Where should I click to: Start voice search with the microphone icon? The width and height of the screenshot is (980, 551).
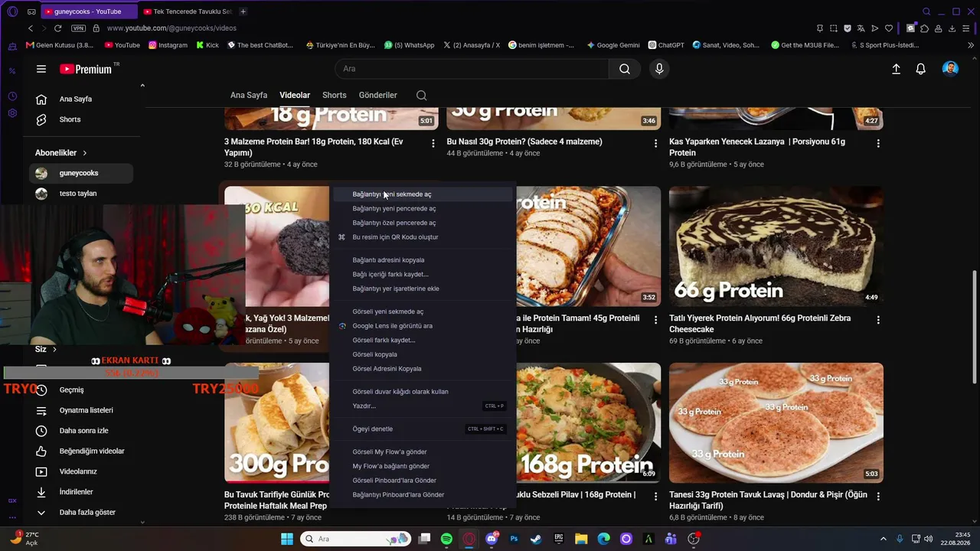[659, 69]
